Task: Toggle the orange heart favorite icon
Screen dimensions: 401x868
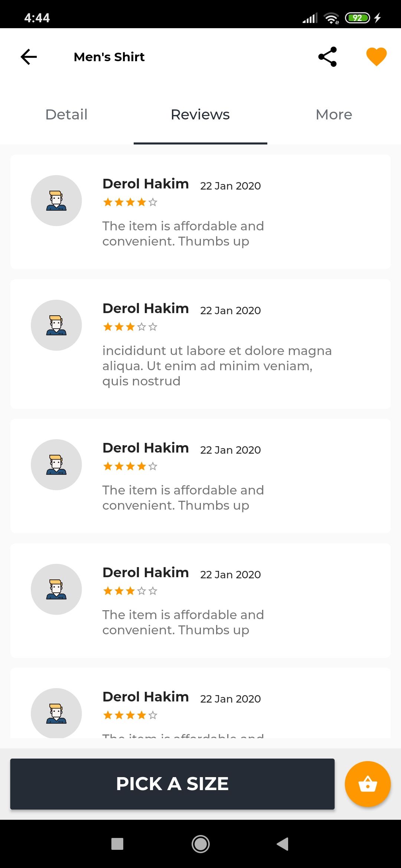Action: [x=376, y=57]
